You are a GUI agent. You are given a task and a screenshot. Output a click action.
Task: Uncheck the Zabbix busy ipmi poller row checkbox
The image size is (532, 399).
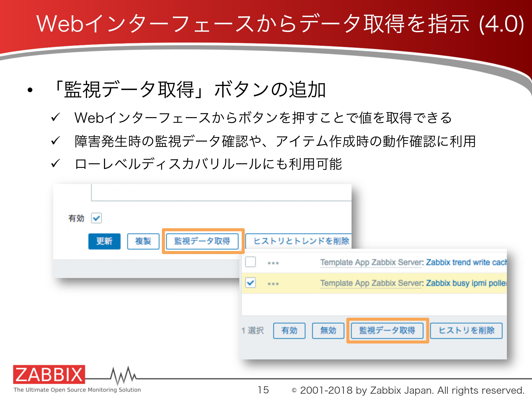tap(250, 283)
